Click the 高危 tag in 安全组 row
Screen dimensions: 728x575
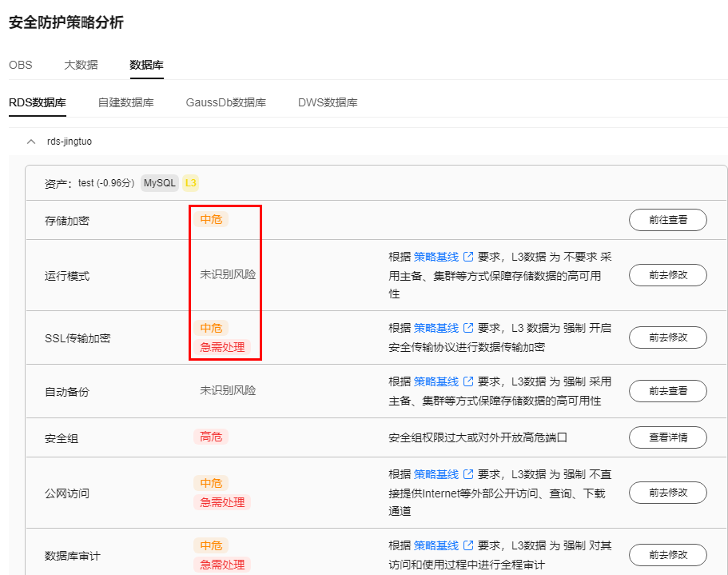pos(211,437)
